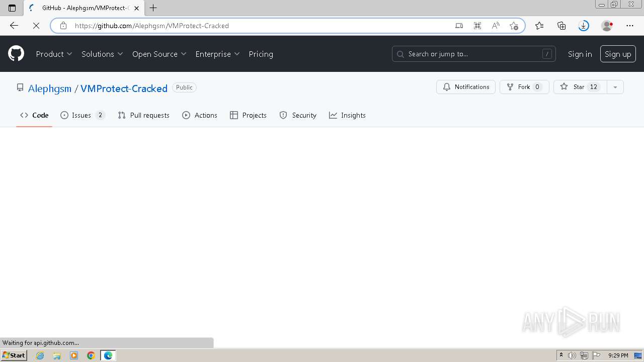Expand the Product menu

coord(54,54)
